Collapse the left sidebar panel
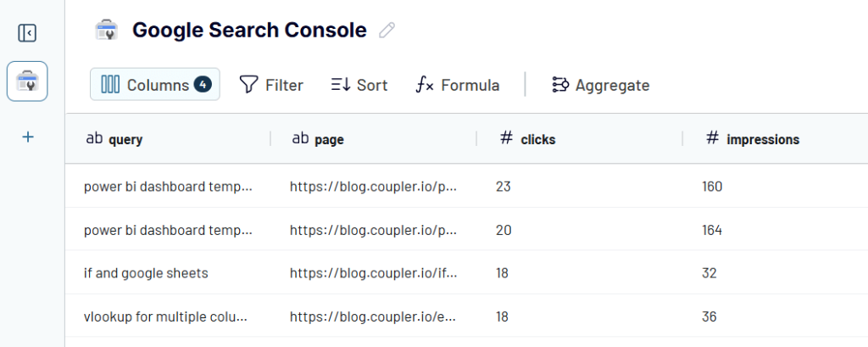This screenshot has width=868, height=347. click(x=27, y=33)
